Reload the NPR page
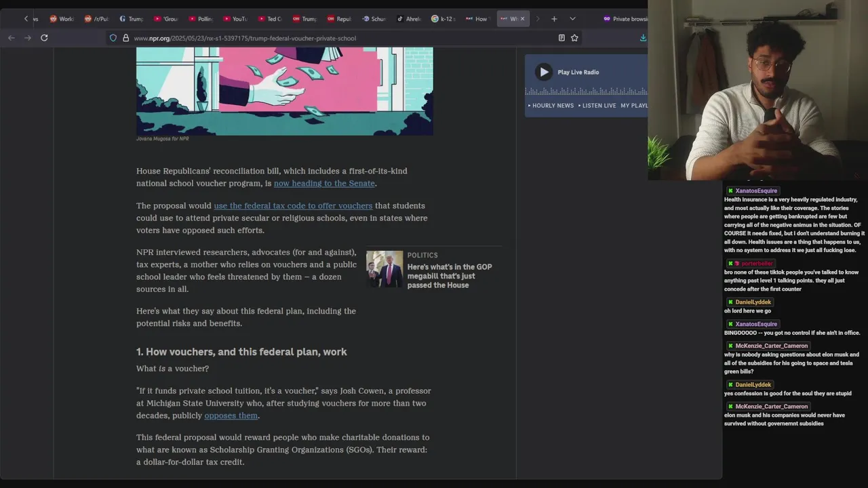 point(44,38)
